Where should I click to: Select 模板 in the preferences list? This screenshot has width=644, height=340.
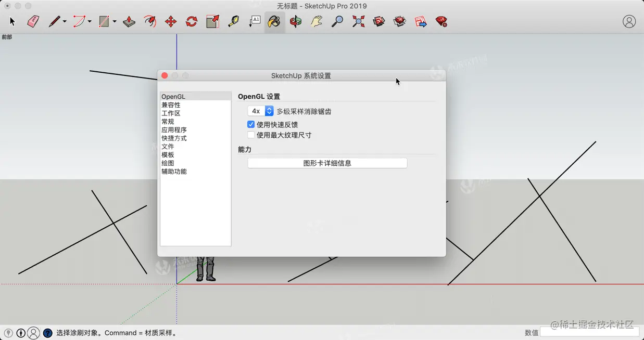[x=196, y=155]
